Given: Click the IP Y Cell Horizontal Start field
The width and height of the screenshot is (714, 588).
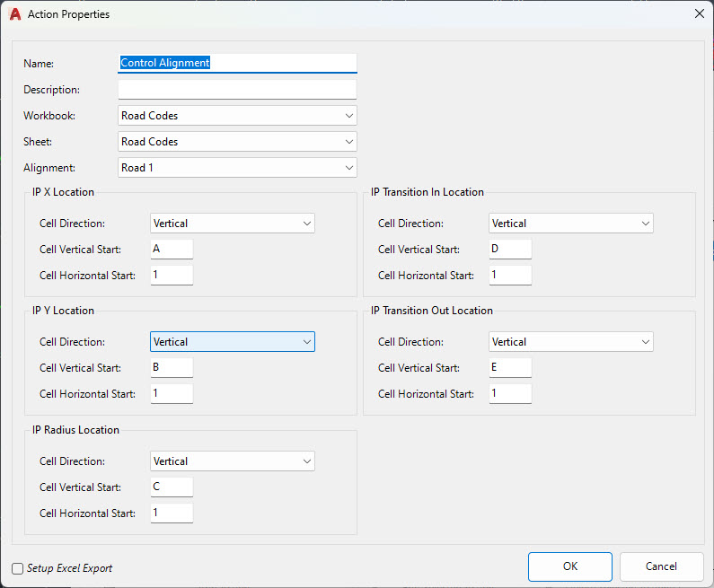Looking at the screenshot, I should tap(172, 394).
